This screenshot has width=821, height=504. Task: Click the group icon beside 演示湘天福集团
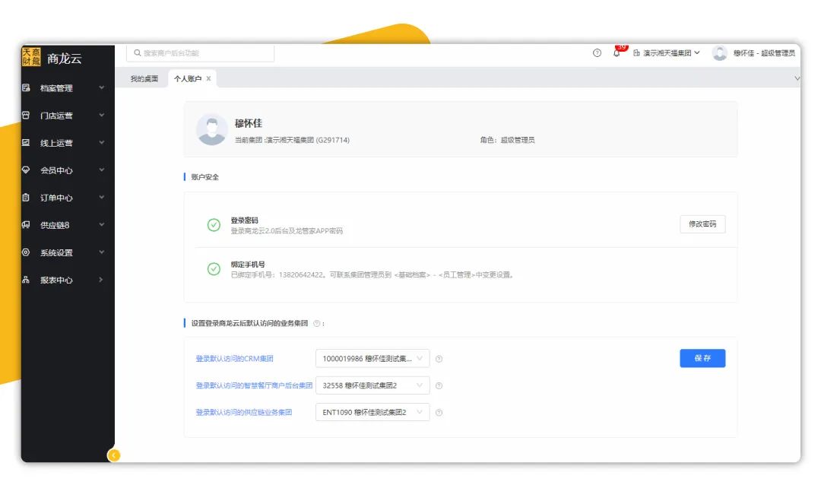(x=636, y=53)
